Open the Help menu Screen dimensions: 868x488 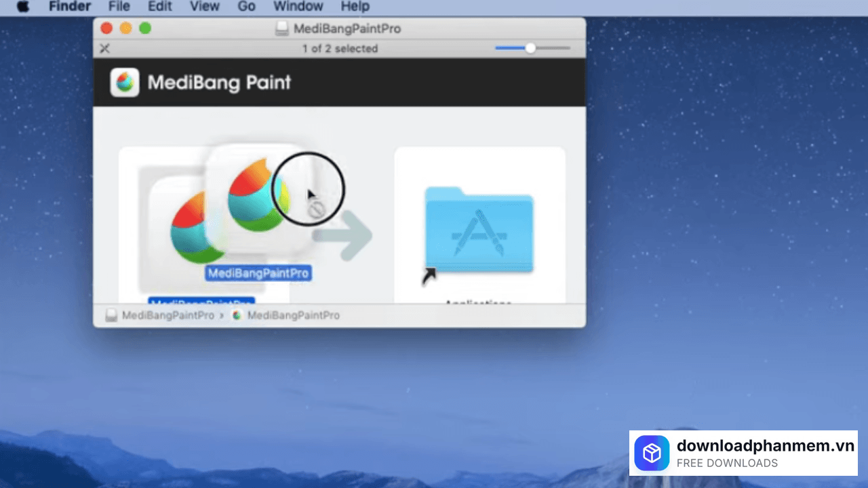pyautogui.click(x=355, y=7)
